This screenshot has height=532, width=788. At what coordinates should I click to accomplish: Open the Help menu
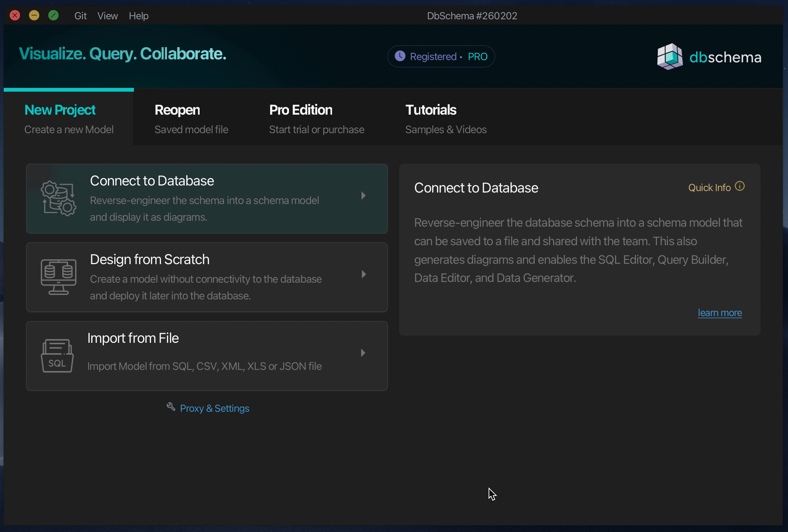139,16
